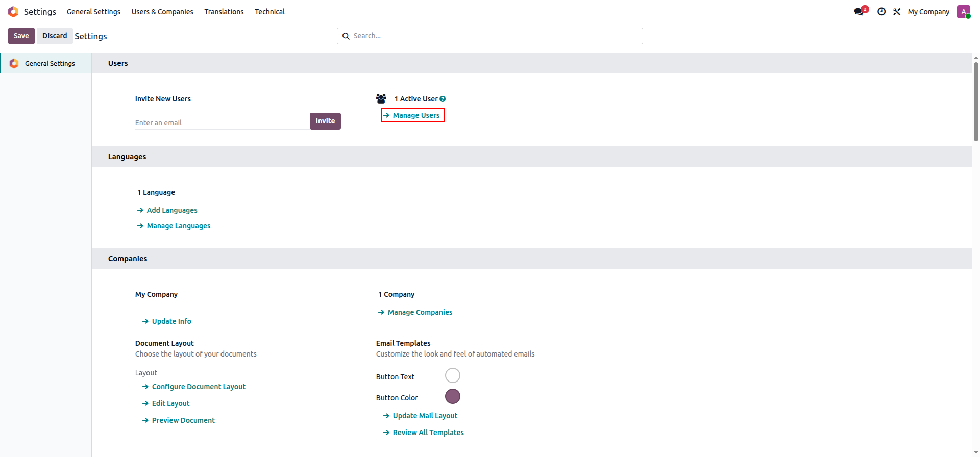Click the Add Languages link
The height and width of the screenshot is (457, 980).
click(167, 210)
